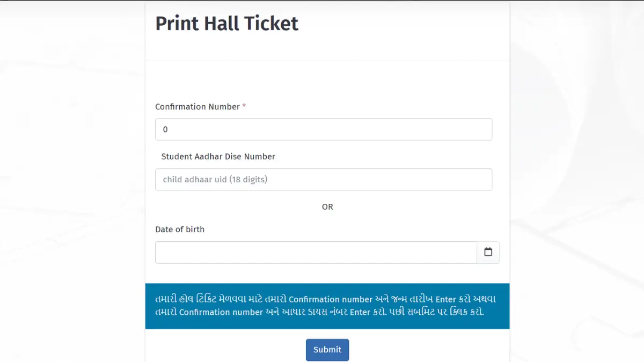Click the blue Gujarati instruction banner

[327, 306]
